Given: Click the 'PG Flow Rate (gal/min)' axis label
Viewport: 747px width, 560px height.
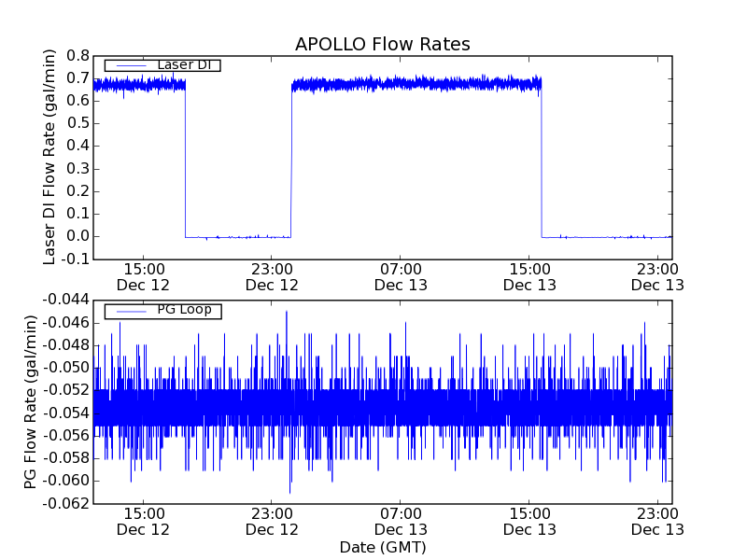Looking at the screenshot, I should 31,402.
